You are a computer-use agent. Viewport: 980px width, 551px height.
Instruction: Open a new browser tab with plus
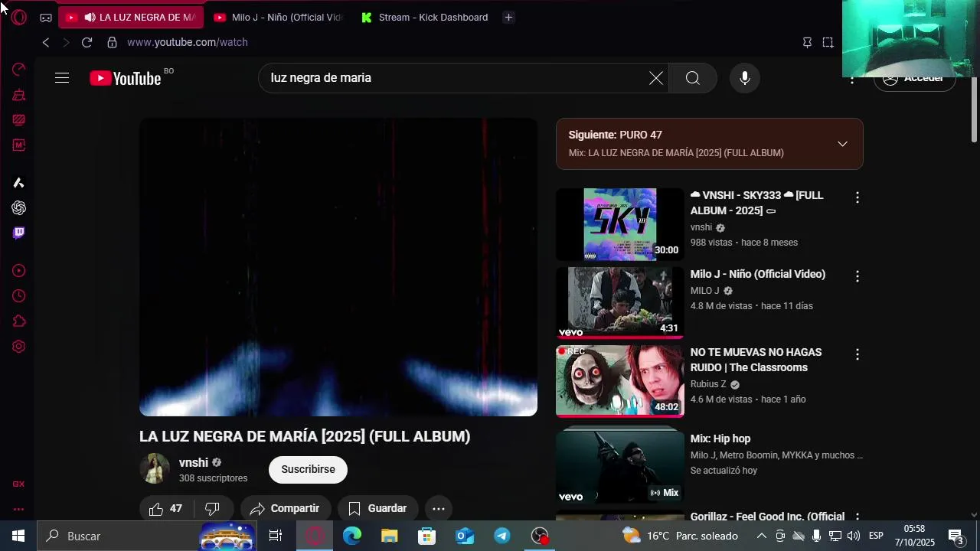coord(508,18)
